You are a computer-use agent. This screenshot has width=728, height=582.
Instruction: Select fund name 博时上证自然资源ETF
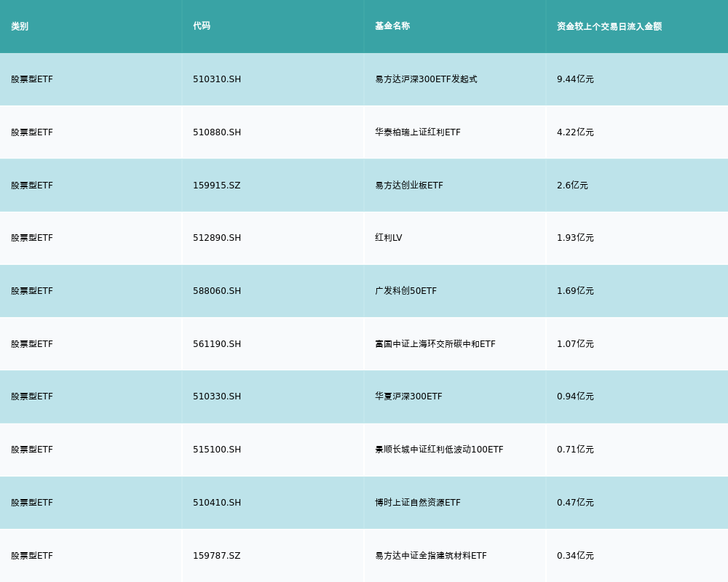click(x=418, y=503)
